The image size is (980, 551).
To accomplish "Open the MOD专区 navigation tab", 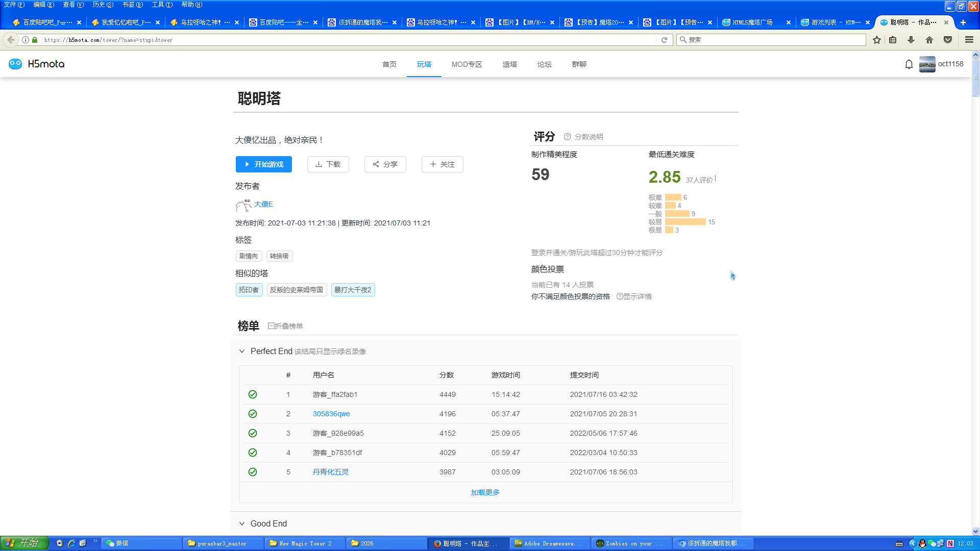I will 467,64.
